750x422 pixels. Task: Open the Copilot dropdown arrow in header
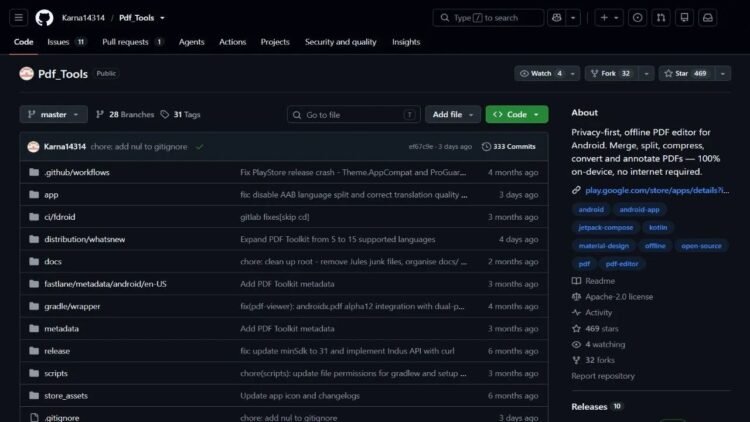(573, 18)
